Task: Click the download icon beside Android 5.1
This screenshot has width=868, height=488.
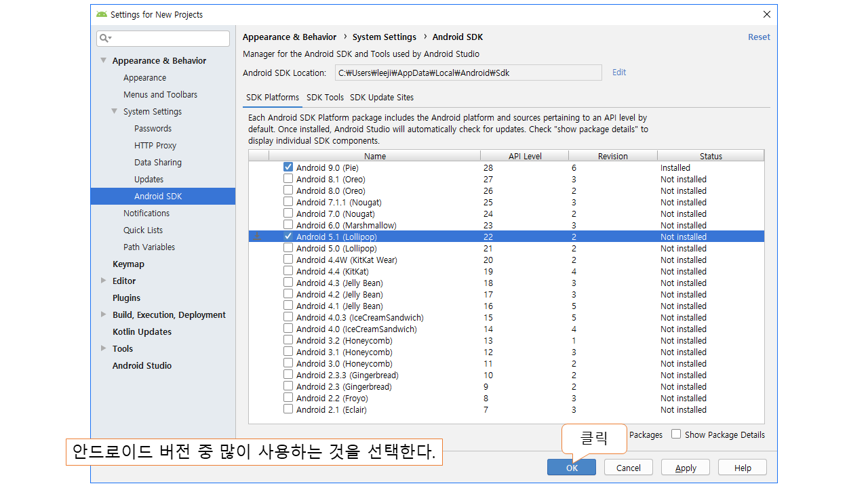Action: point(257,237)
